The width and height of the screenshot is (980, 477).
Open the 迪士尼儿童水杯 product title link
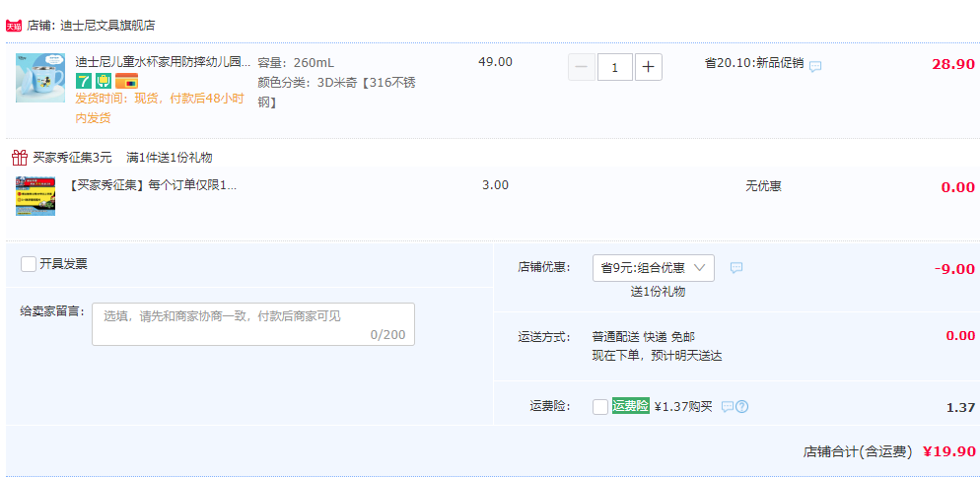pyautogui.click(x=163, y=62)
